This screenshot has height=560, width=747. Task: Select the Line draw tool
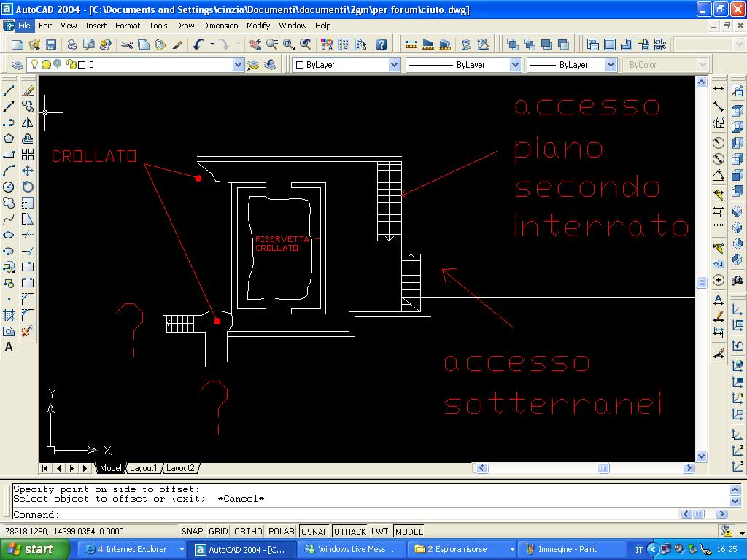point(9,91)
